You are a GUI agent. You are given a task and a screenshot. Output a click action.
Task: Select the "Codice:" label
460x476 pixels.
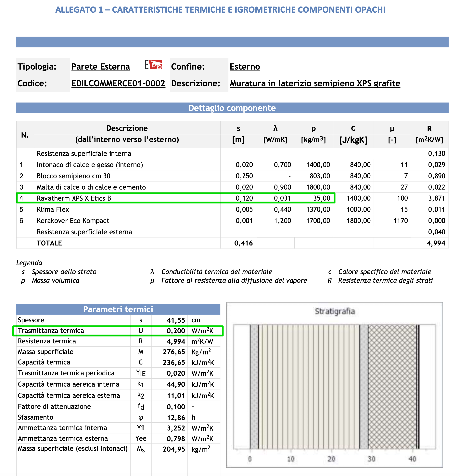click(32, 83)
